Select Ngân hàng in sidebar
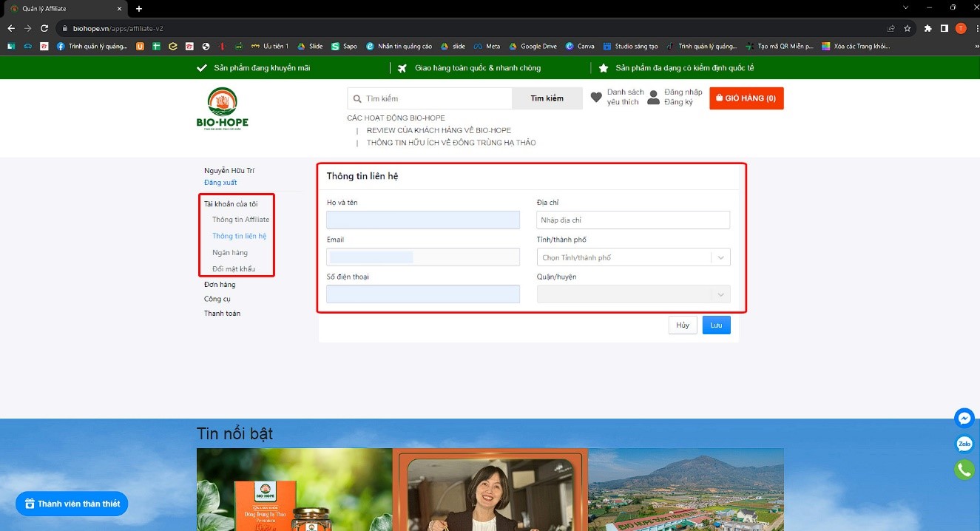 click(x=230, y=253)
